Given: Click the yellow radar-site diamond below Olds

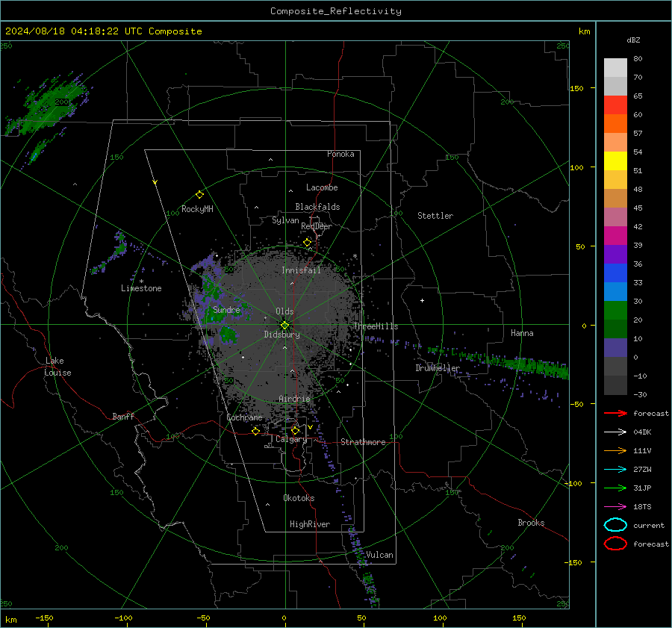Looking at the screenshot, I should point(284,326).
